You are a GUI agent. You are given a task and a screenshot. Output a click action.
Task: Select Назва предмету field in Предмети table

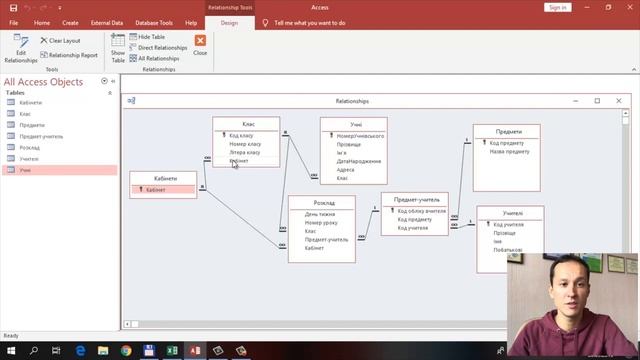click(x=509, y=151)
